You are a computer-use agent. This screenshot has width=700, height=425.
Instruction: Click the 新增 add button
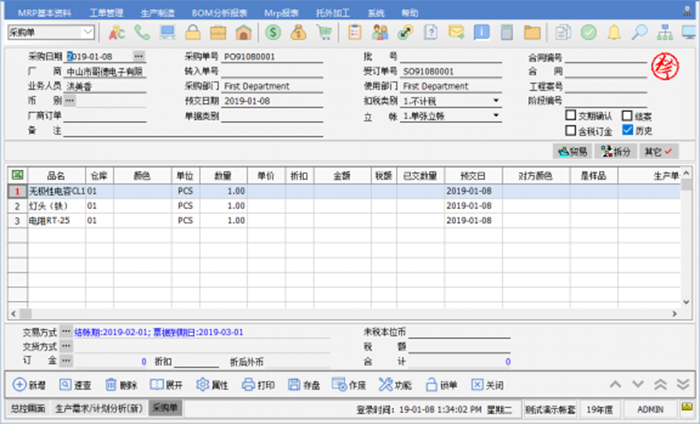click(32, 385)
